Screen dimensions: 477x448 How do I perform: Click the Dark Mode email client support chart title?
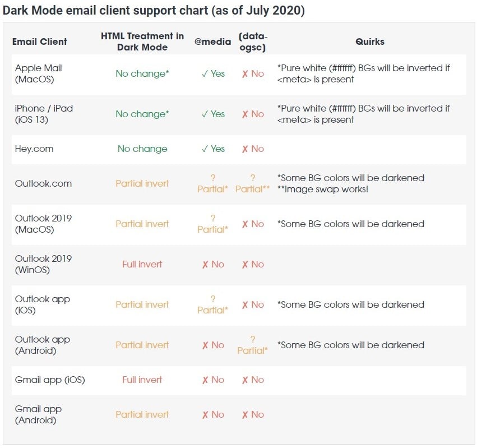[154, 11]
